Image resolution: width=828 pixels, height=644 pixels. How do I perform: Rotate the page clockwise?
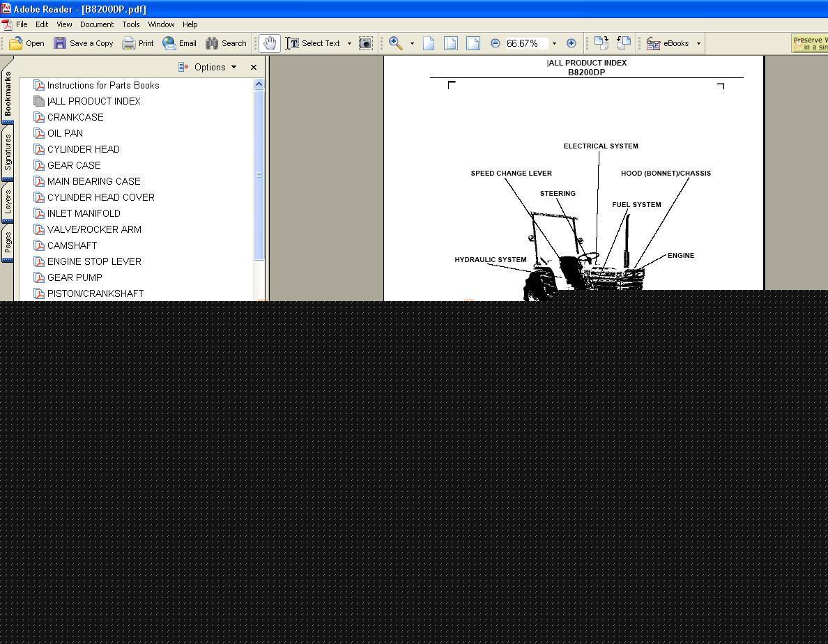tap(601, 43)
